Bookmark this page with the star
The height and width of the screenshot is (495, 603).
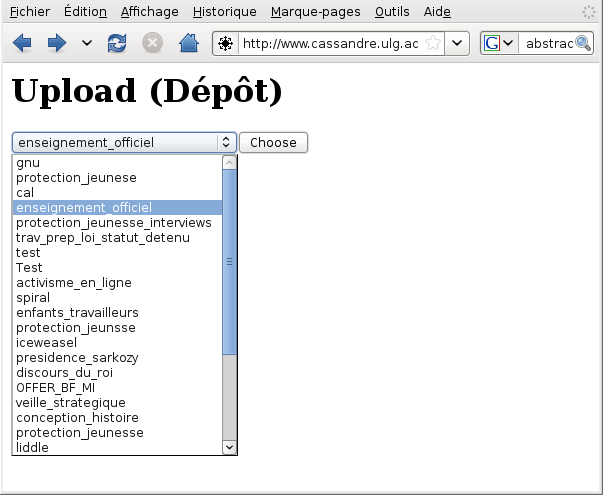432,44
